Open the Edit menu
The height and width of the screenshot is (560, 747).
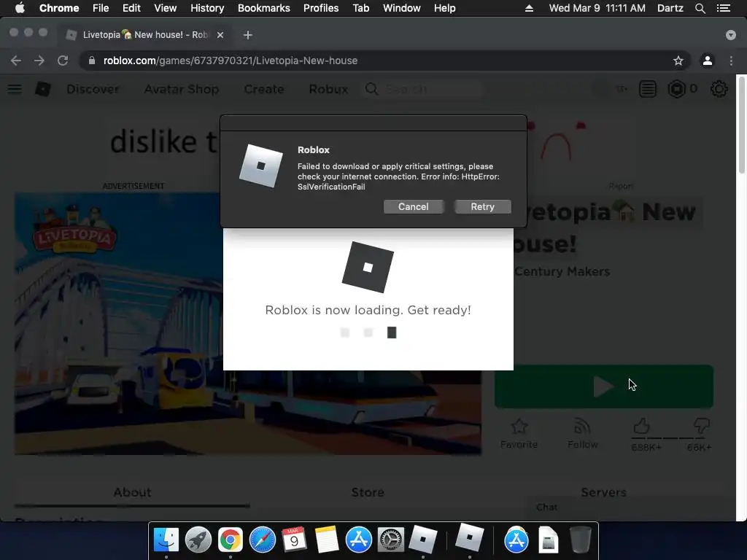tap(131, 8)
